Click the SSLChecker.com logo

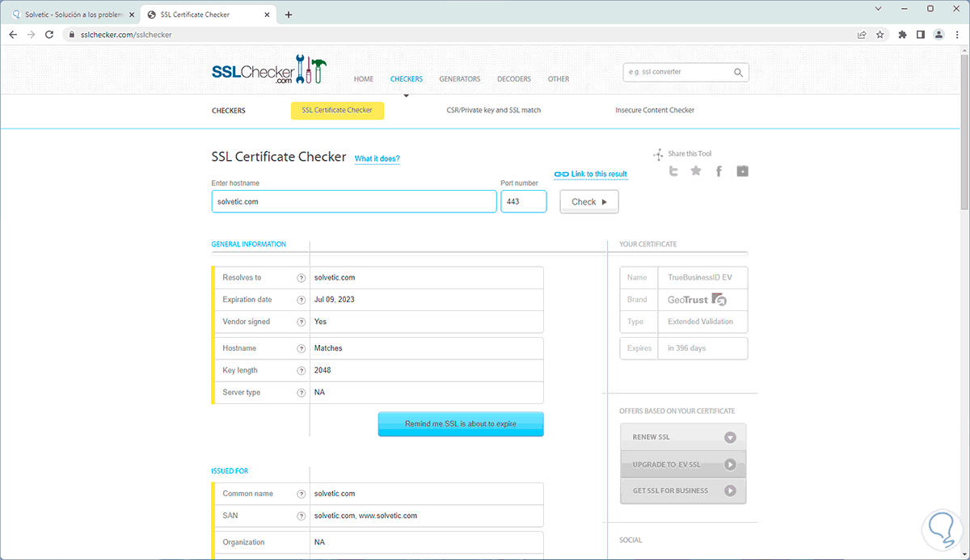(268, 69)
